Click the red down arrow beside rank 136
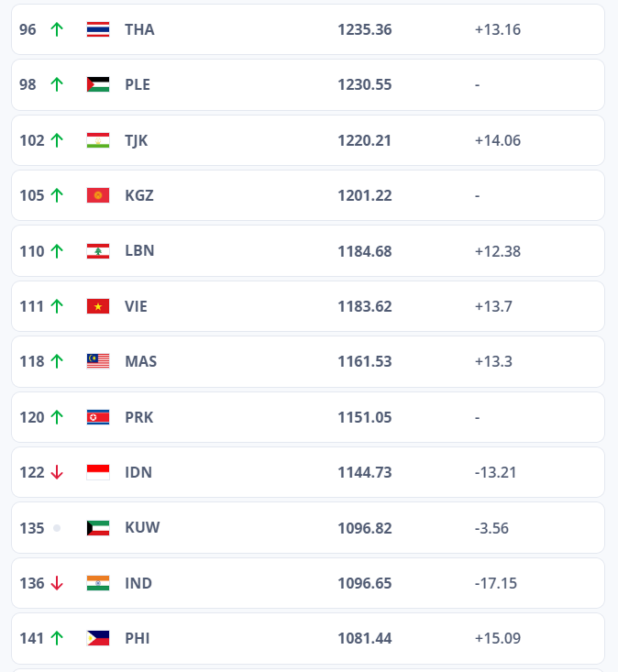The image size is (618, 672). click(x=57, y=583)
